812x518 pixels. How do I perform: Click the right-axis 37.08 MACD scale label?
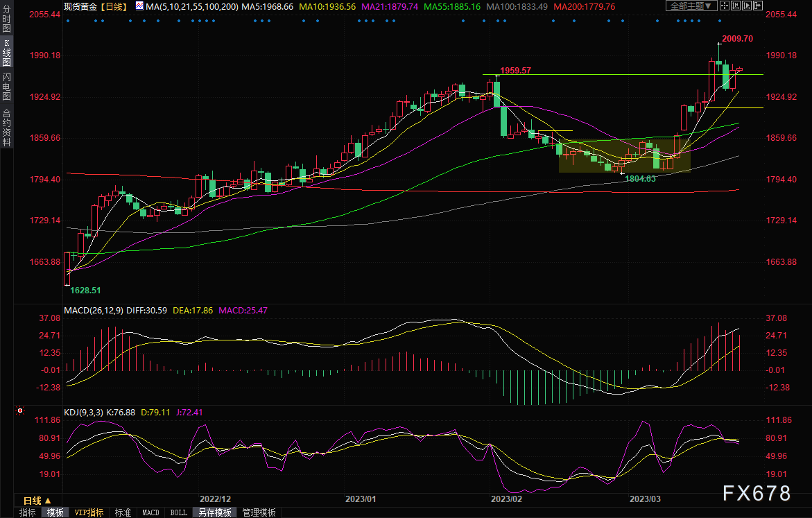click(x=776, y=318)
